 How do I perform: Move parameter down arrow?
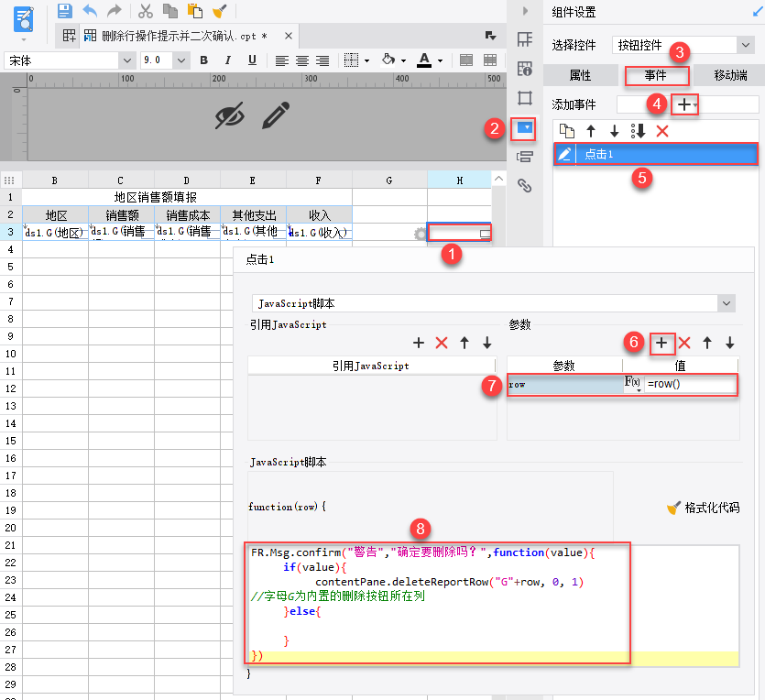click(730, 343)
